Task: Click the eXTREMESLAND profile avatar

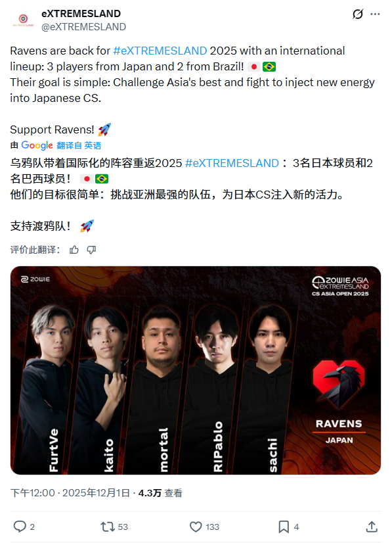Action: tap(23, 20)
